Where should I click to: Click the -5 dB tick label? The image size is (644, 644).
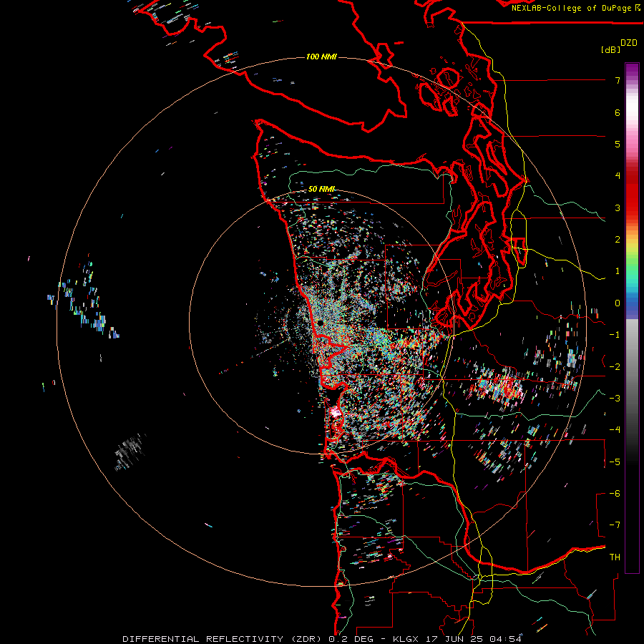pos(615,462)
